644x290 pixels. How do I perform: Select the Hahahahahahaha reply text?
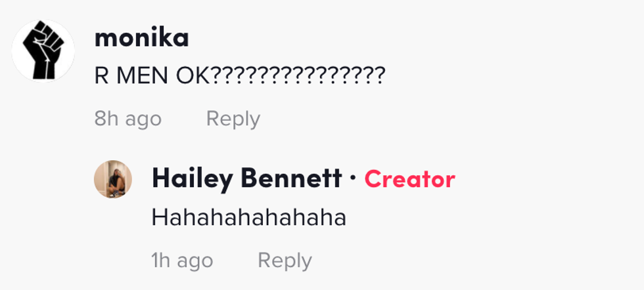click(248, 218)
